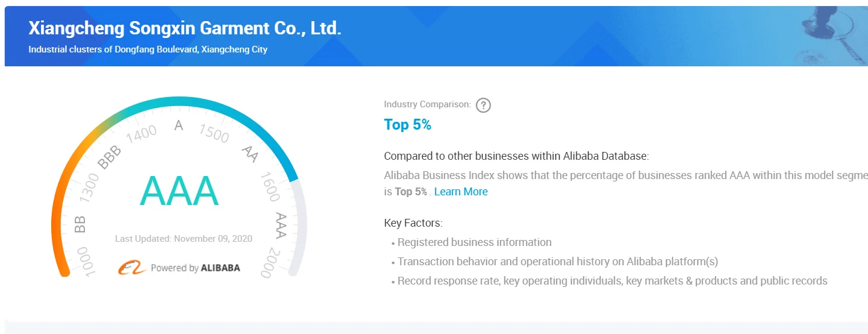
Task: Click the large AAA rating in gauge center
Action: click(x=179, y=191)
